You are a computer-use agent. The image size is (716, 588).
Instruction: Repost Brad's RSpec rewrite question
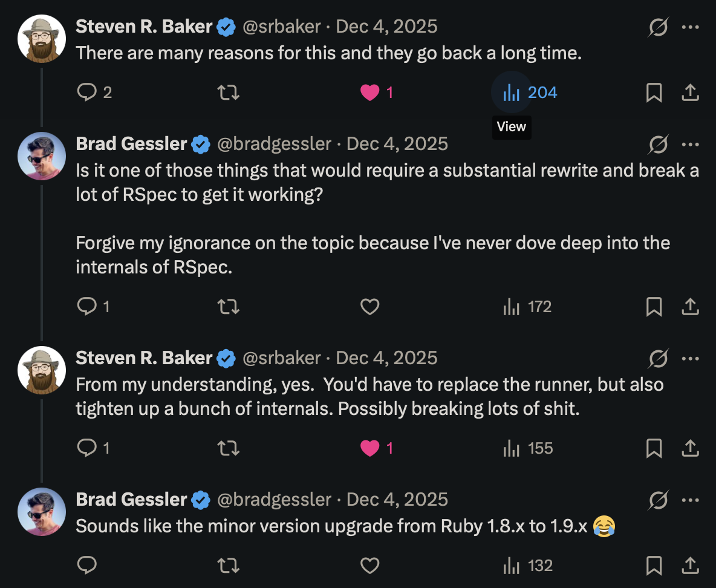pos(229,307)
